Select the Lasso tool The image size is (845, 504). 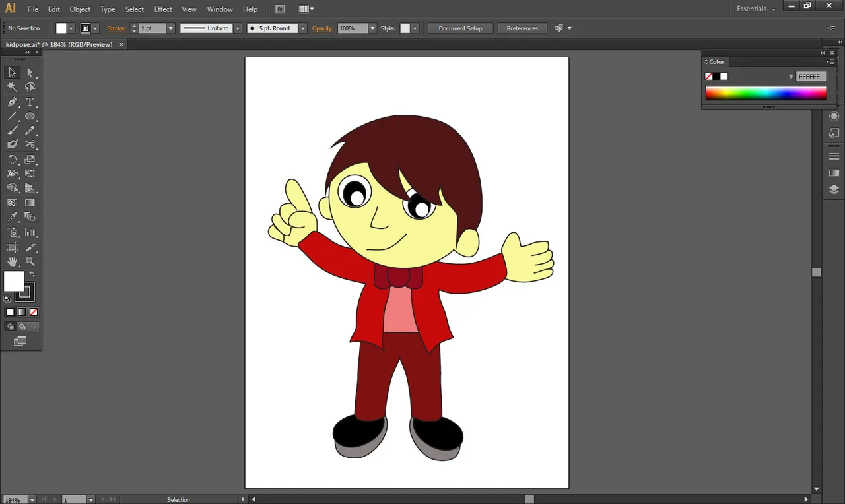pyautogui.click(x=30, y=86)
